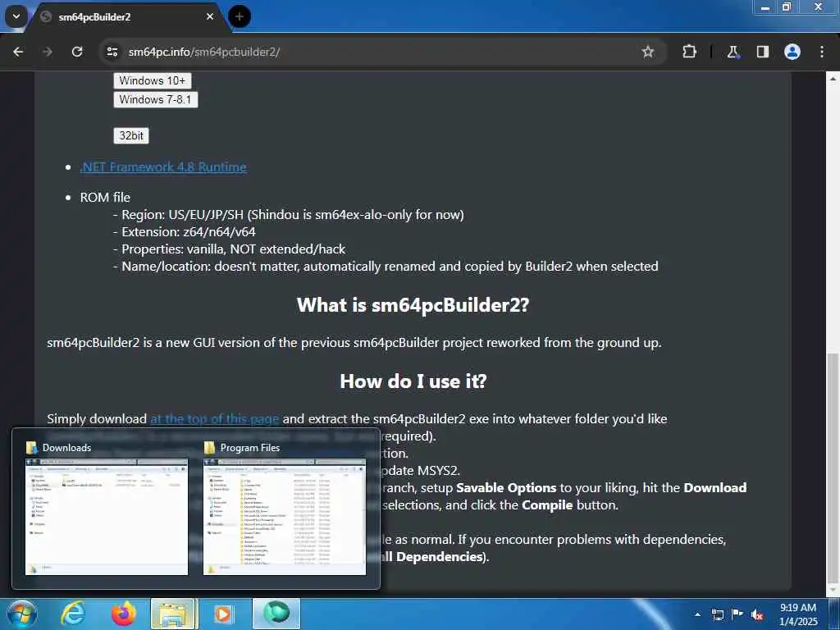Click the page scrollbar down arrow
840x630 pixels.
click(833, 591)
